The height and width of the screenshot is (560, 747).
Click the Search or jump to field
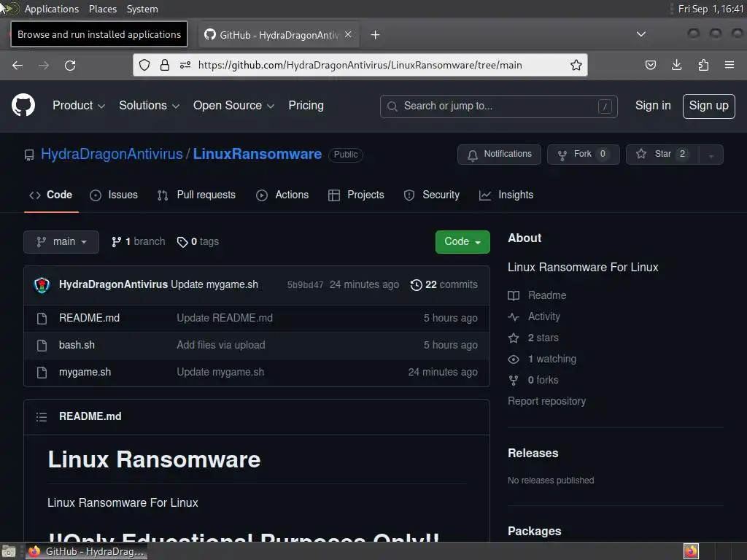point(499,106)
